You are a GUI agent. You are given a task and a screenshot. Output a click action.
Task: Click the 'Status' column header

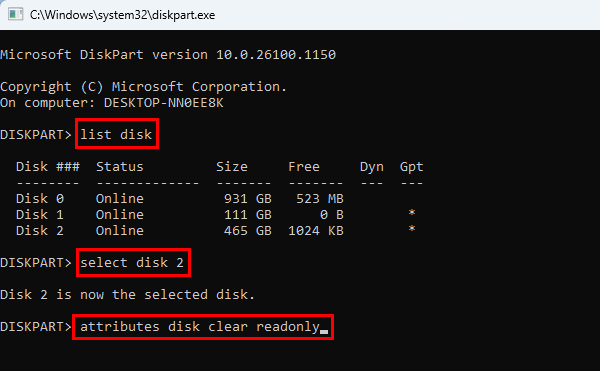(120, 167)
